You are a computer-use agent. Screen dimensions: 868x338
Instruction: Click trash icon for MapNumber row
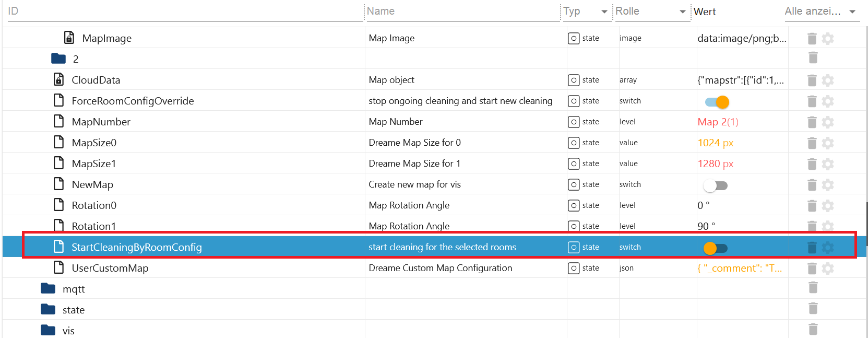click(x=812, y=122)
